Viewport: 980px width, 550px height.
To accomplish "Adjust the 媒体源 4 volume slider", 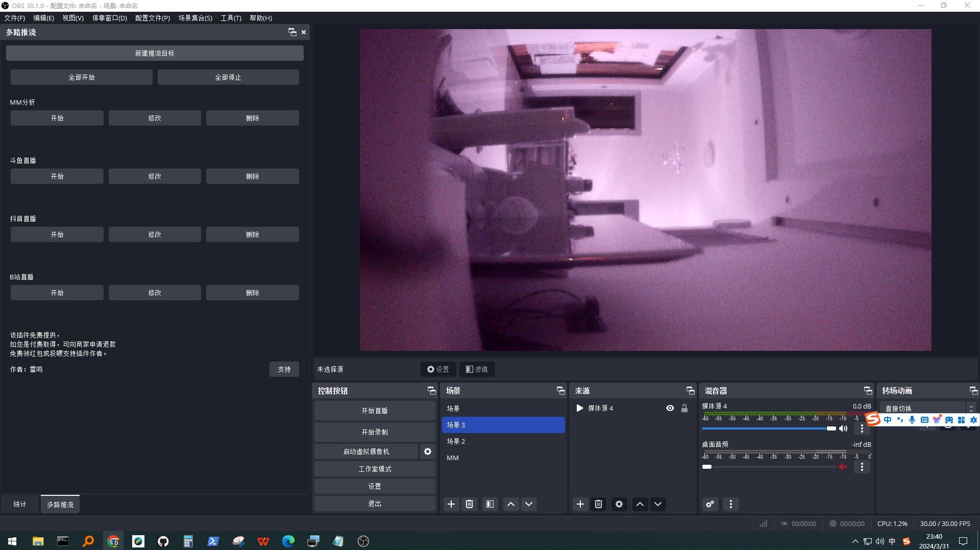I will tap(831, 428).
